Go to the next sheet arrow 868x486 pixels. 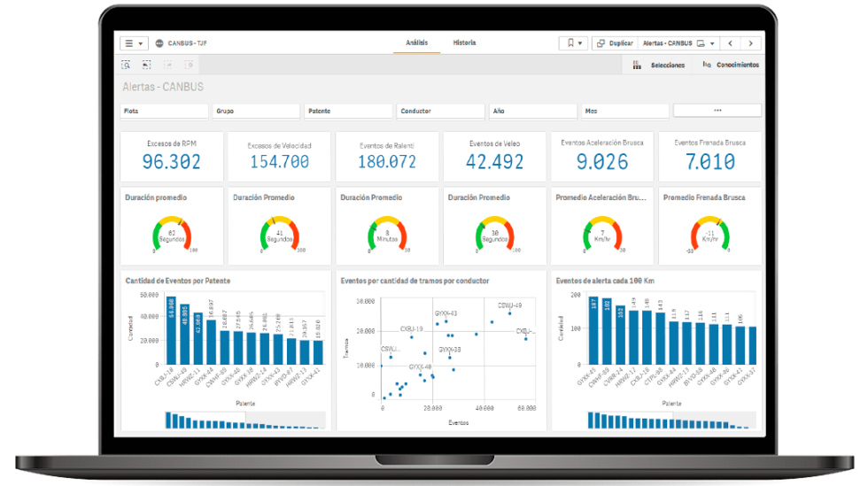(752, 42)
